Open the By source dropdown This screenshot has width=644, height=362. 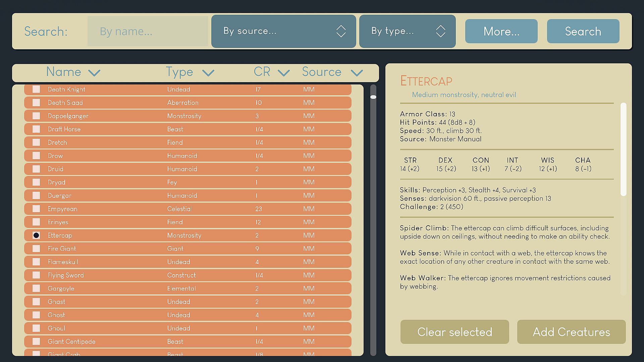[283, 31]
